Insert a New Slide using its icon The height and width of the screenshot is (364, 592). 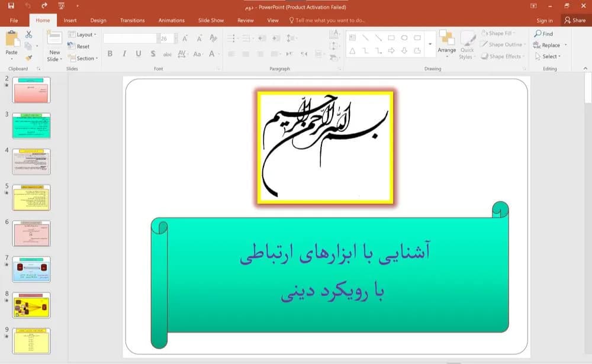coord(54,38)
